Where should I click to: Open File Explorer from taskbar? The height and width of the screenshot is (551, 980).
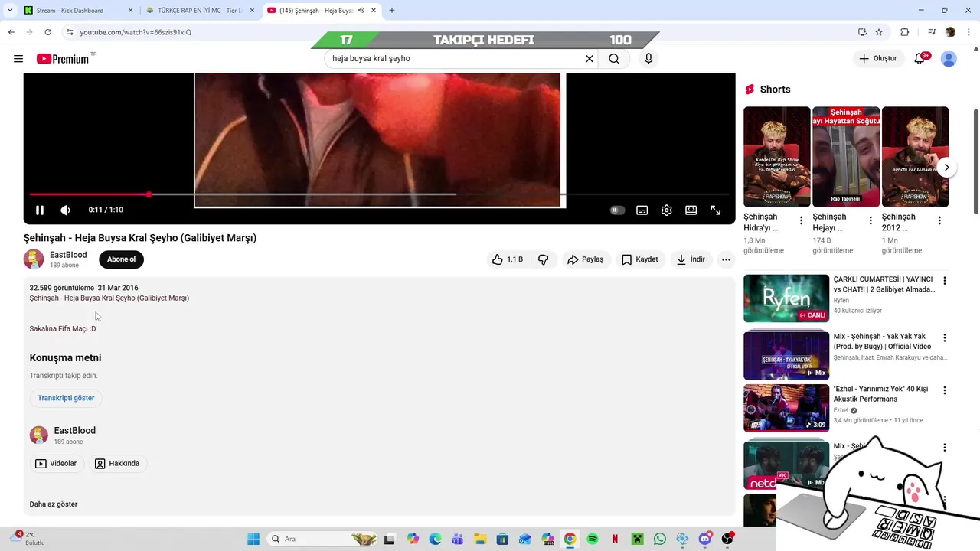tap(479, 539)
